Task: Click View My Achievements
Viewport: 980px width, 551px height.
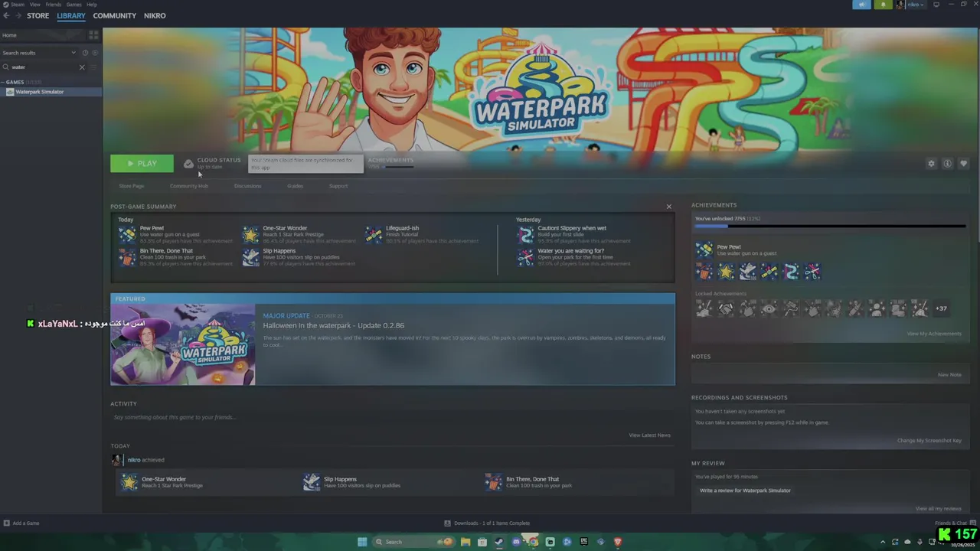Action: (934, 334)
